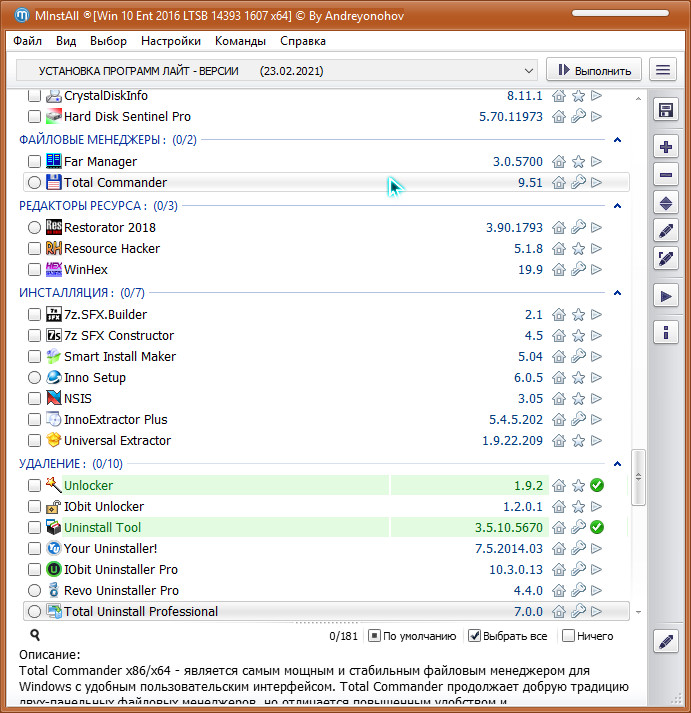Image resolution: width=691 pixels, height=713 pixels.
Task: Collapse the ИНСТАЛЛЯЦИЯ group
Action: 617,292
